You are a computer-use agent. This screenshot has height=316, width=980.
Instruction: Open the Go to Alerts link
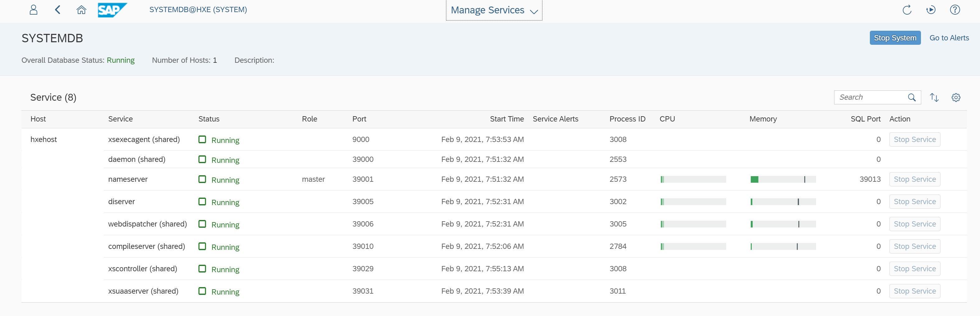(949, 38)
